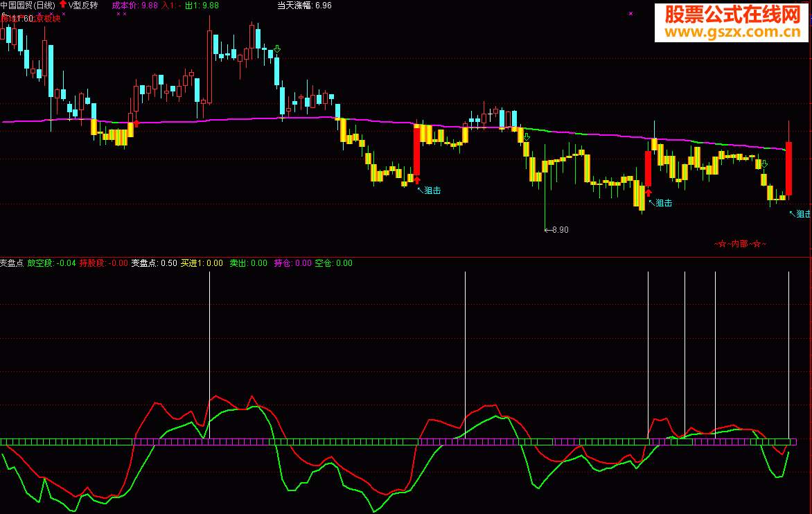
Task: Click the ←8.90 low price label
Action: coord(557,230)
